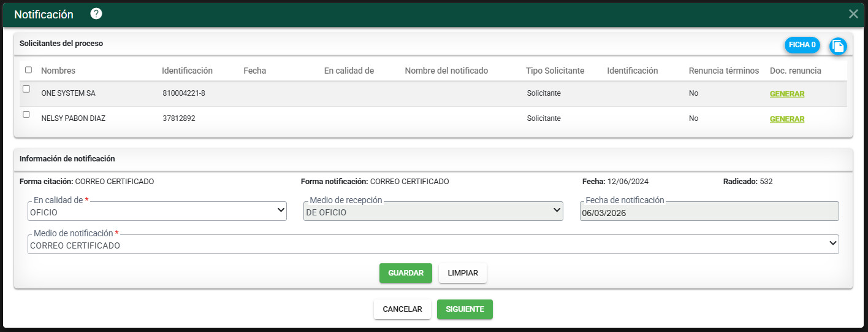Expand the Medio de recepción dropdown
Viewport: 868px width, 332px height.
pos(433,211)
